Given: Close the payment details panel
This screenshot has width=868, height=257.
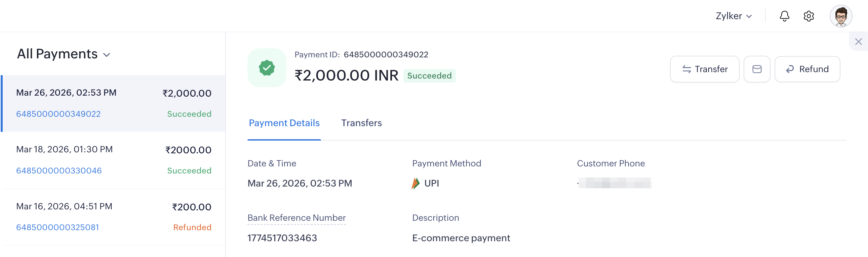Looking at the screenshot, I should point(858,42).
